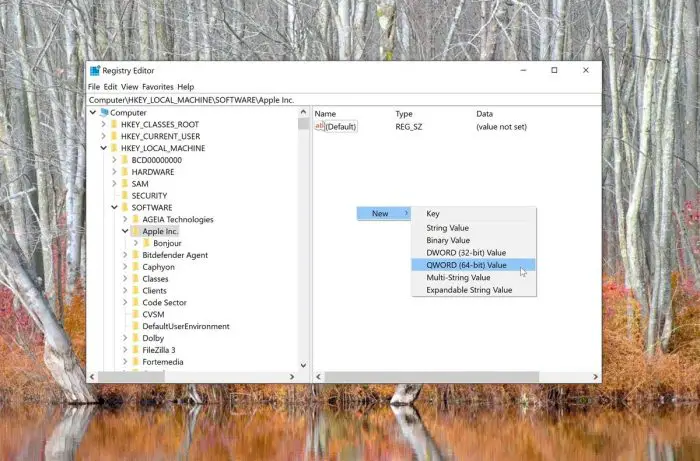Open the Favorites menu
700x461 pixels.
158,87
